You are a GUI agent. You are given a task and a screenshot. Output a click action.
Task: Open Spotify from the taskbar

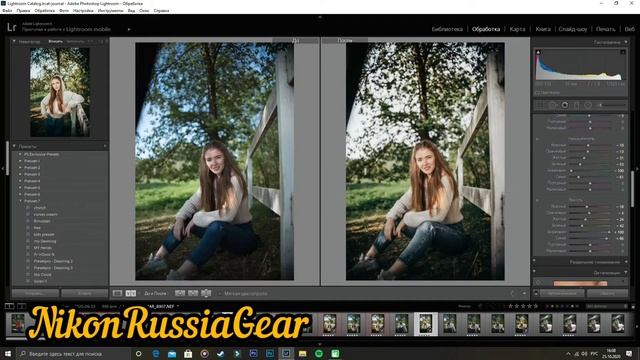(x=319, y=353)
